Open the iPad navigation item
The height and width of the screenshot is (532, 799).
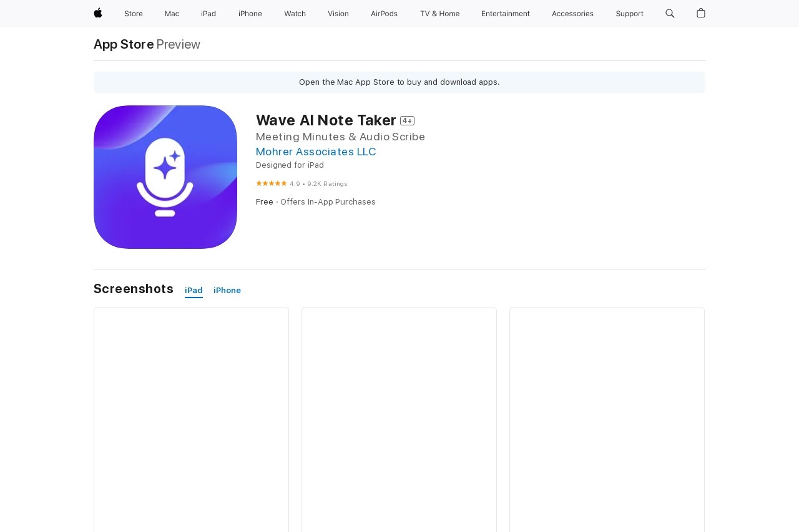coord(208,14)
